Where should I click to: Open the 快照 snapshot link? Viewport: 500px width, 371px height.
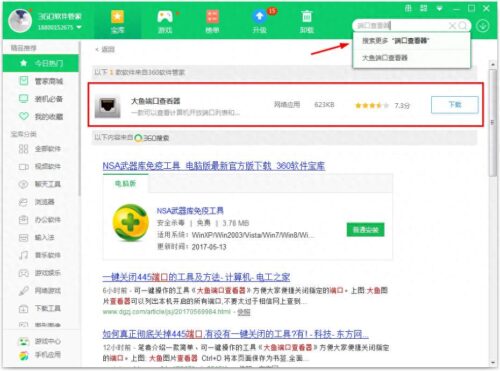[x=244, y=312]
